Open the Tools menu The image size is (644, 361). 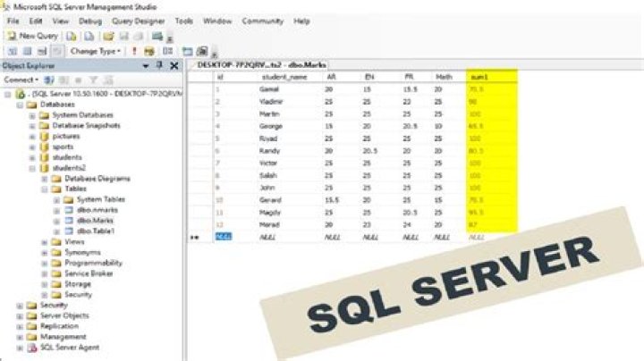point(183,21)
